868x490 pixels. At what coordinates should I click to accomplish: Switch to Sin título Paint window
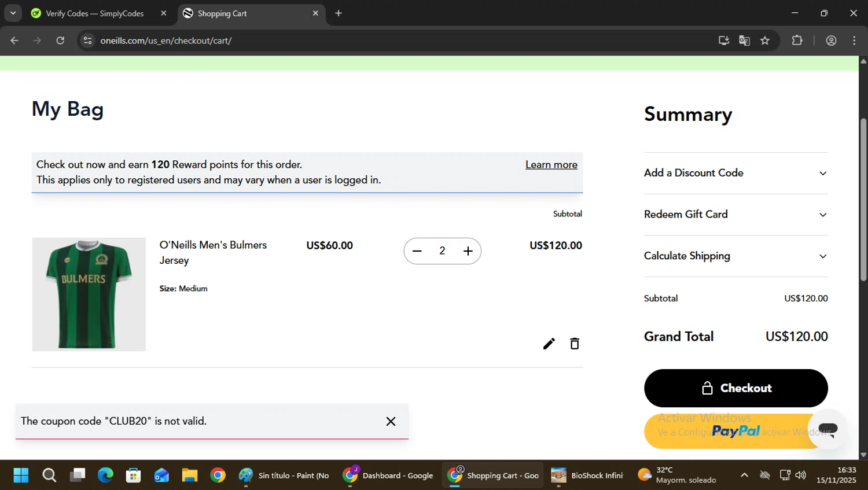284,476
